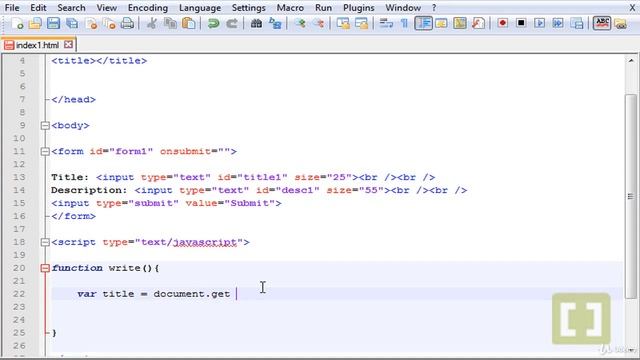Click the underlined word 'javascript'

point(205,242)
